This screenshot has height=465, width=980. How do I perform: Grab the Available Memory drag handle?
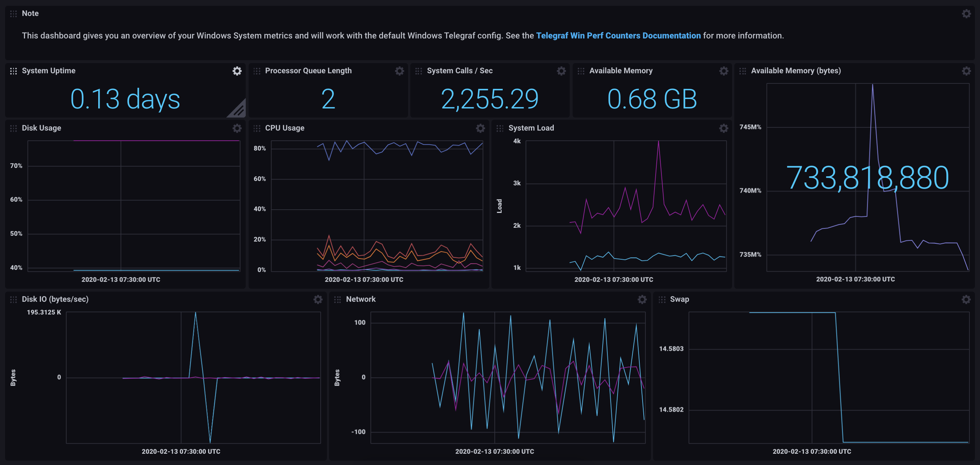click(581, 71)
